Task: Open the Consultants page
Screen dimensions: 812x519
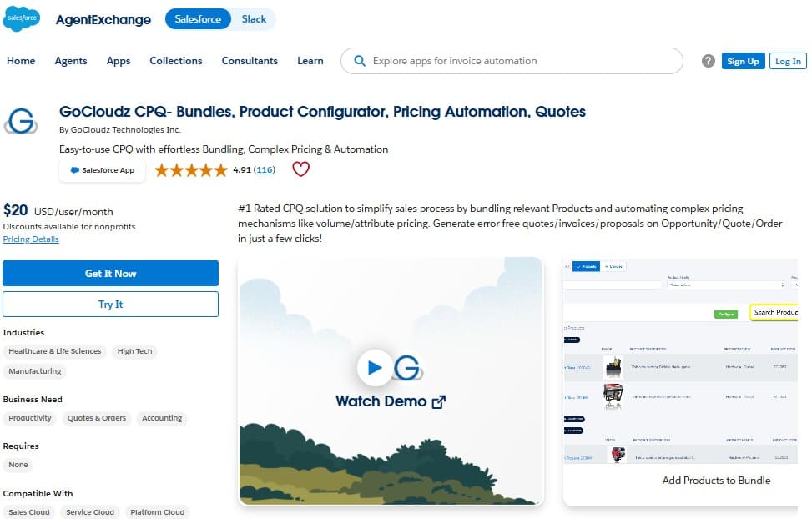Action: click(250, 61)
